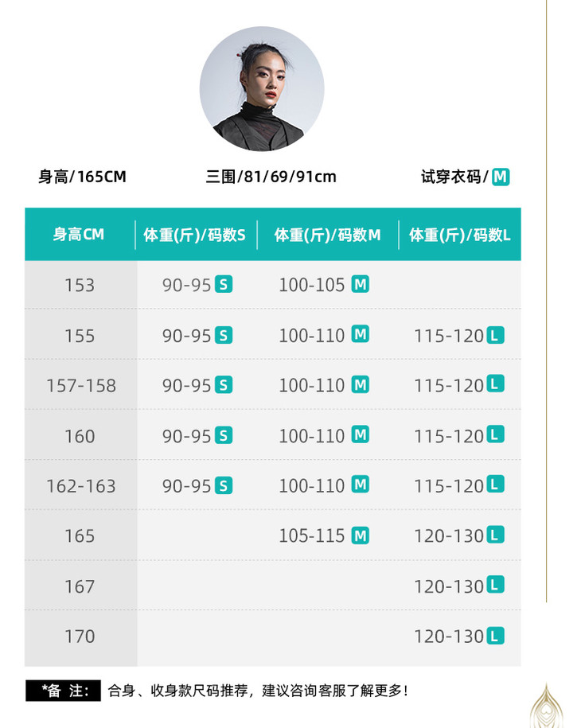Click the black *备注 label
Viewport: 581px width, 728px height.
(63, 691)
